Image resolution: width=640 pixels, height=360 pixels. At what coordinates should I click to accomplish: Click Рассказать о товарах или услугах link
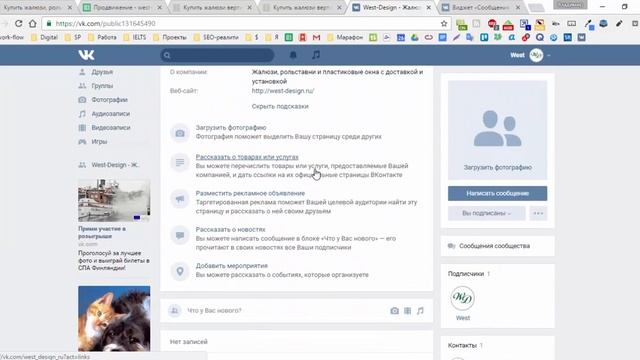(x=247, y=157)
